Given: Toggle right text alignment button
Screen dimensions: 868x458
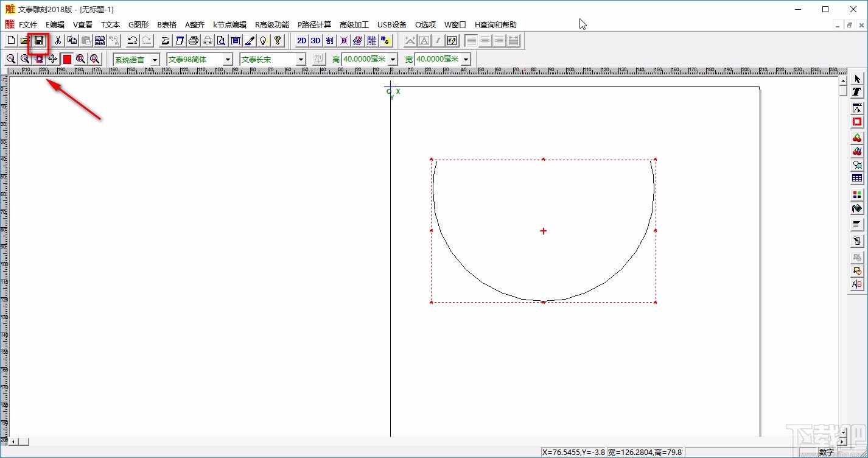Looking at the screenshot, I should [x=499, y=41].
